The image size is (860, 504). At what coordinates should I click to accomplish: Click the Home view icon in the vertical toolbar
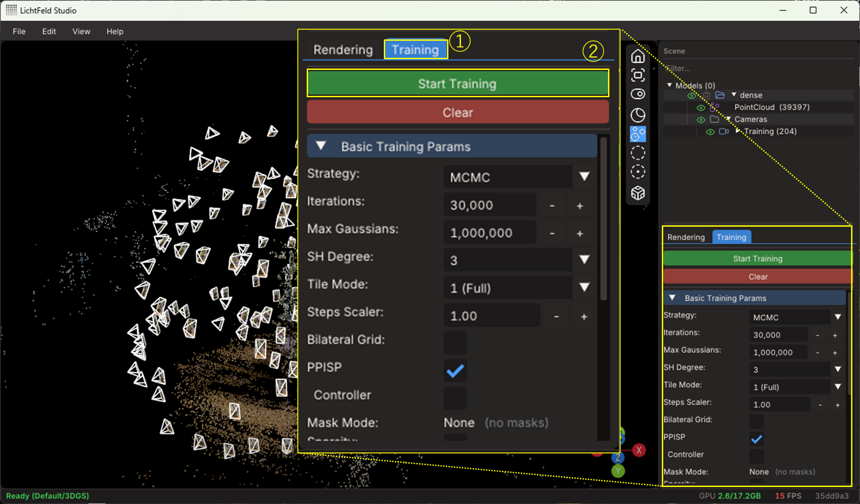click(x=638, y=56)
